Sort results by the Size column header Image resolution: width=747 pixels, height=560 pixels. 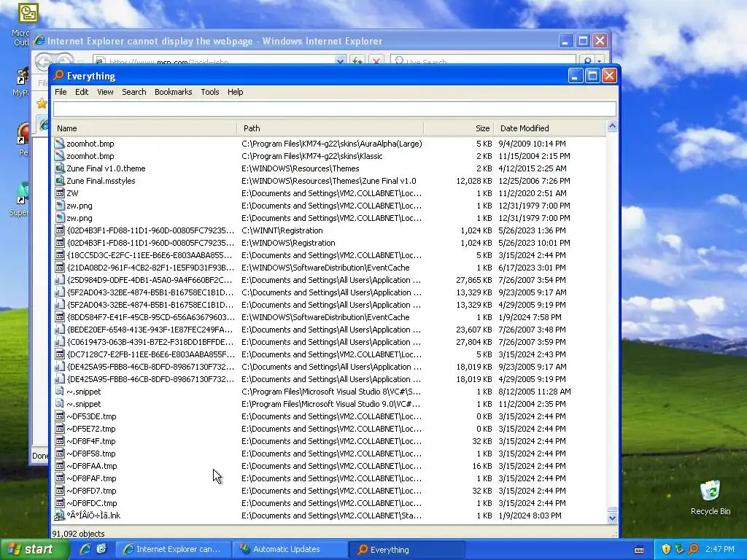coord(458,128)
